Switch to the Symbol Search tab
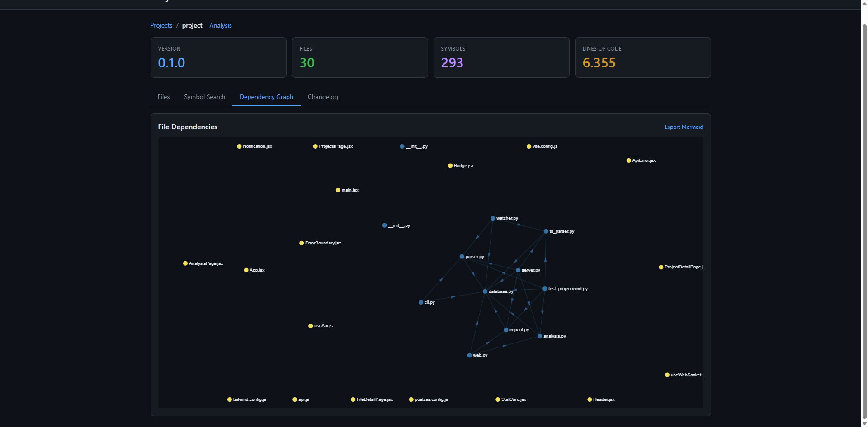This screenshot has height=427, width=868. click(x=204, y=97)
